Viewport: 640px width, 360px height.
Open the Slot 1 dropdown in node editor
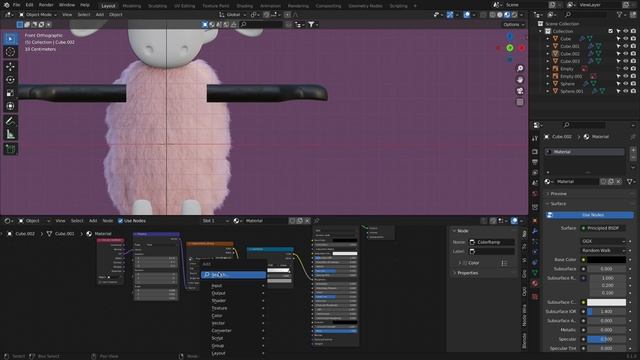pos(215,221)
